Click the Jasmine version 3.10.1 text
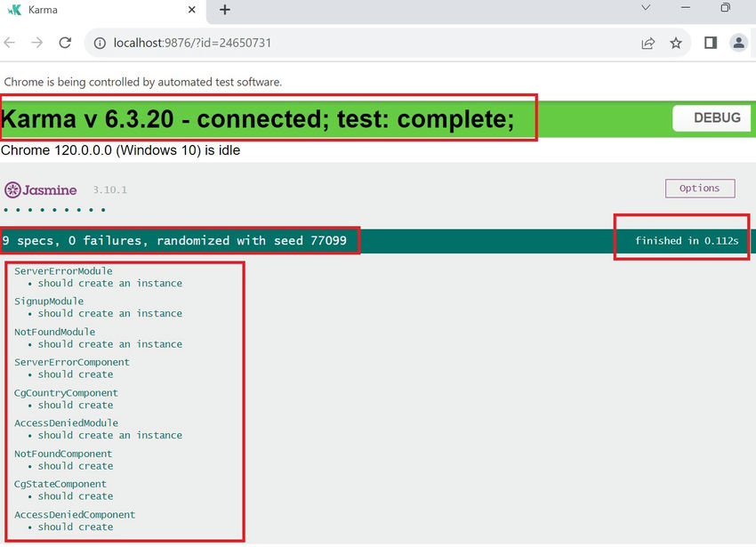 pos(110,190)
